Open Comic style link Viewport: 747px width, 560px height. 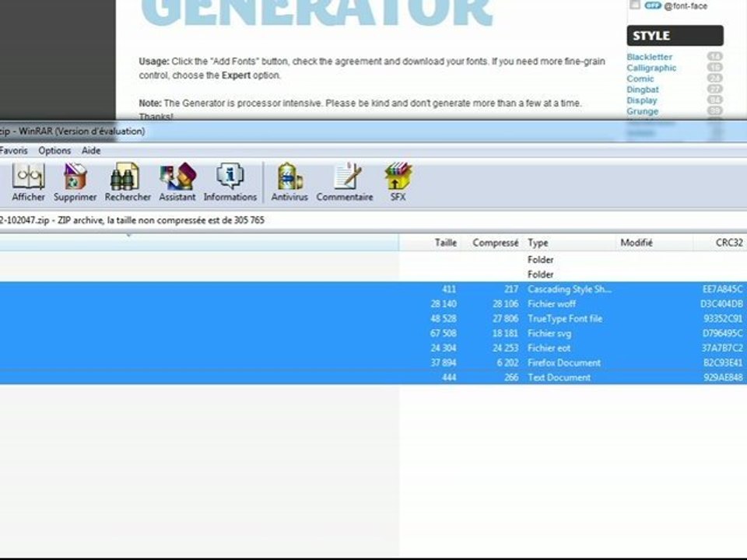point(640,79)
